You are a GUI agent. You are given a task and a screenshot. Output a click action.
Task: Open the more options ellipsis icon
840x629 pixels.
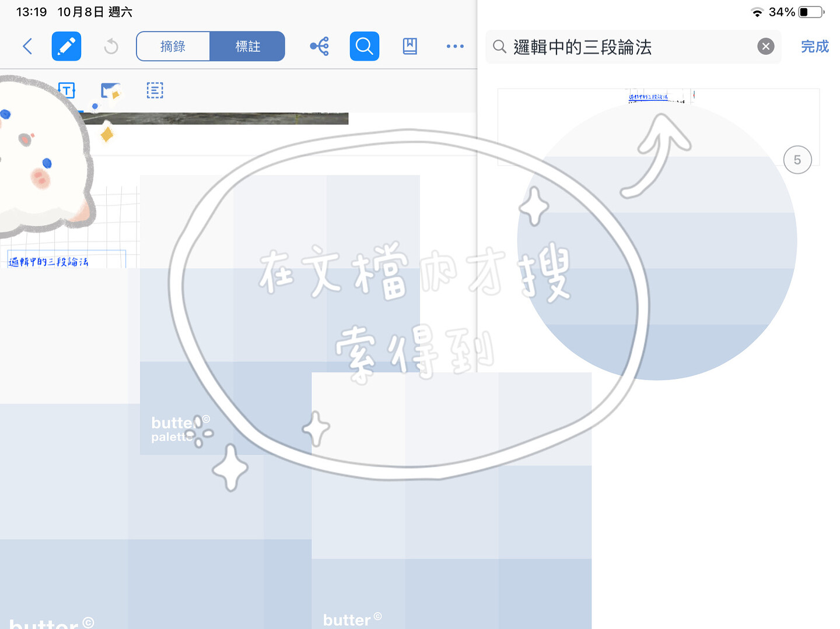click(455, 46)
